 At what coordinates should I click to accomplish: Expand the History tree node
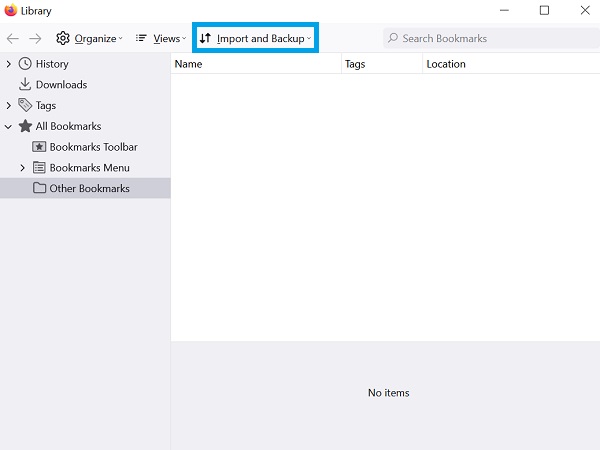[x=9, y=64]
